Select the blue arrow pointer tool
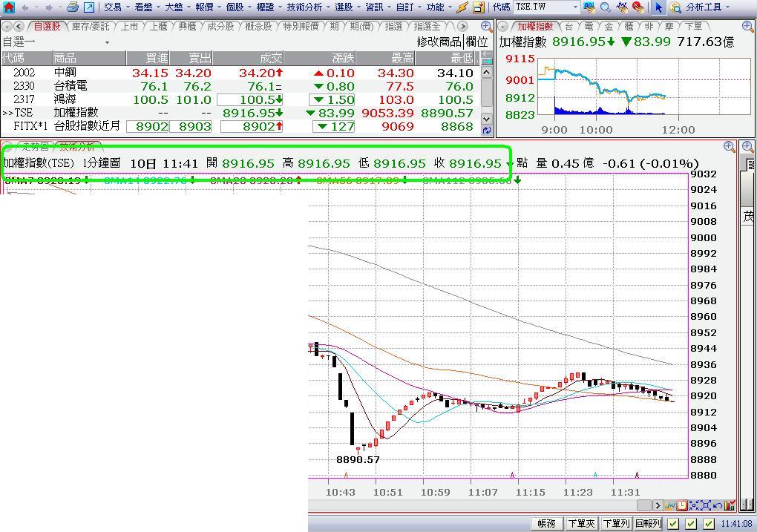 pos(658,7)
